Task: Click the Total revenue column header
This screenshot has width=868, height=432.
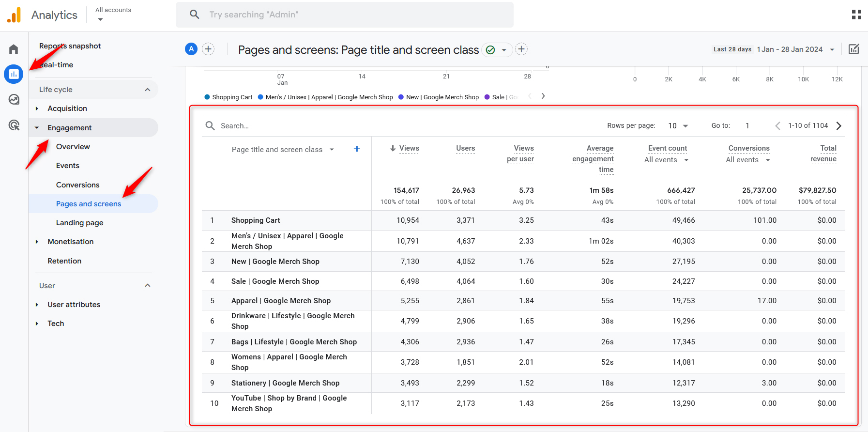Action: (823, 154)
